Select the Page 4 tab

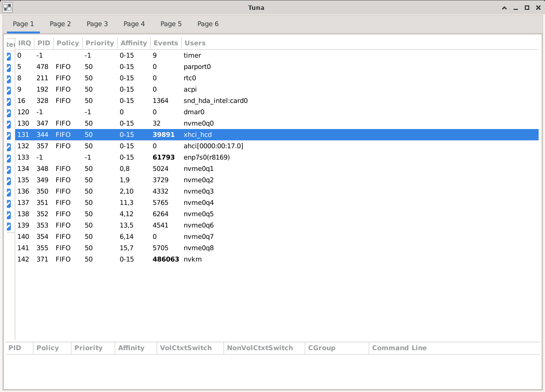coord(134,24)
